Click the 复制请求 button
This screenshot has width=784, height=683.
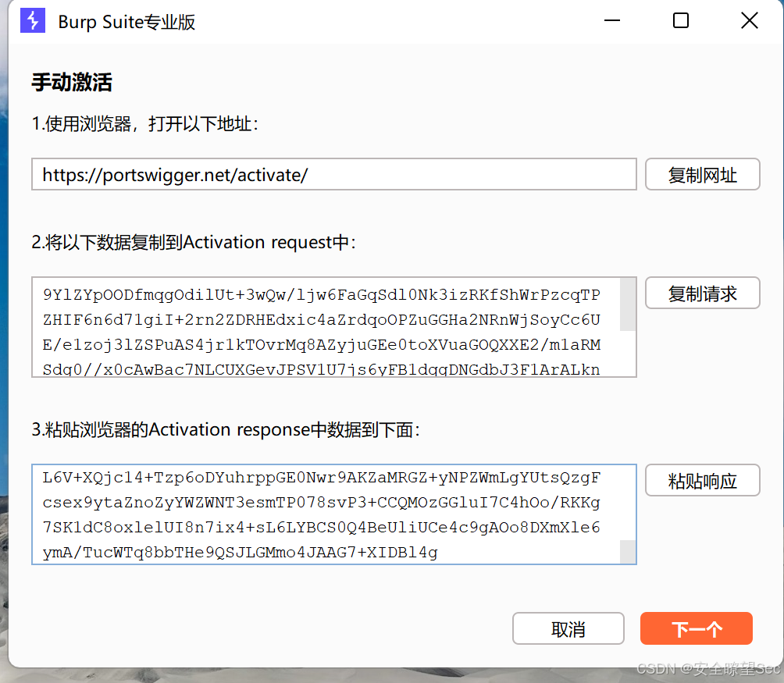(x=703, y=293)
